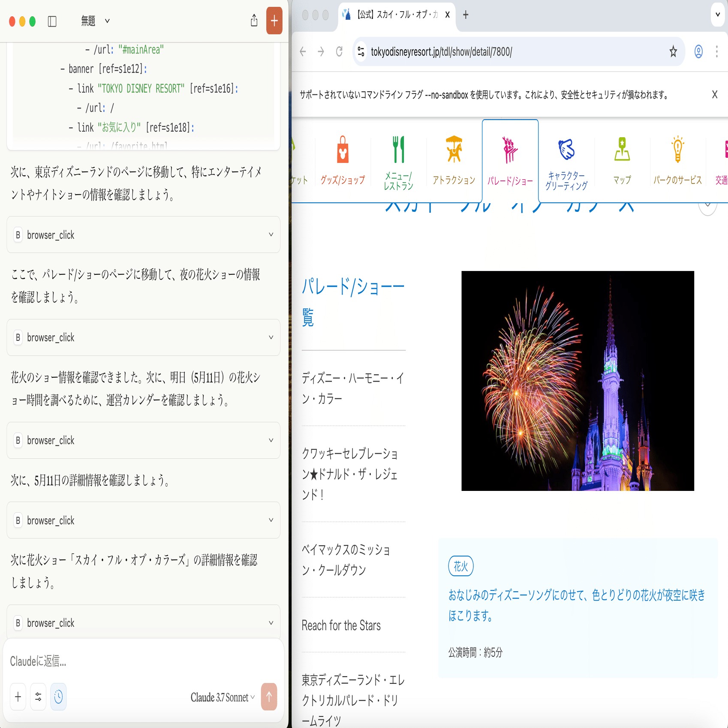The height and width of the screenshot is (728, 728).
Task: Open the Chrome tab search dropdown
Action: 718,15
